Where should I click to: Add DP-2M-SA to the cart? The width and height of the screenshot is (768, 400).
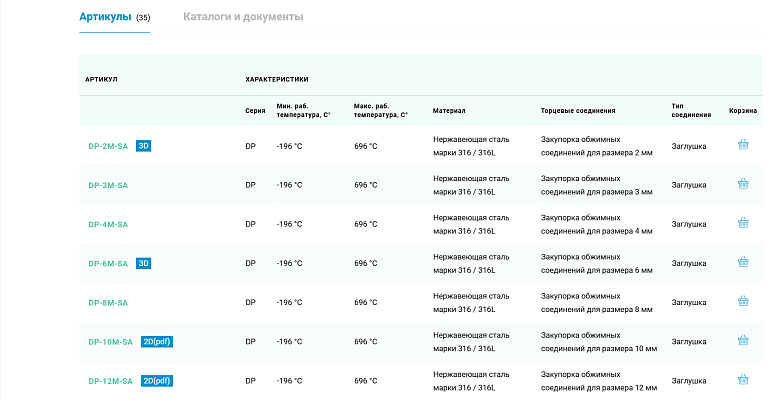(743, 145)
